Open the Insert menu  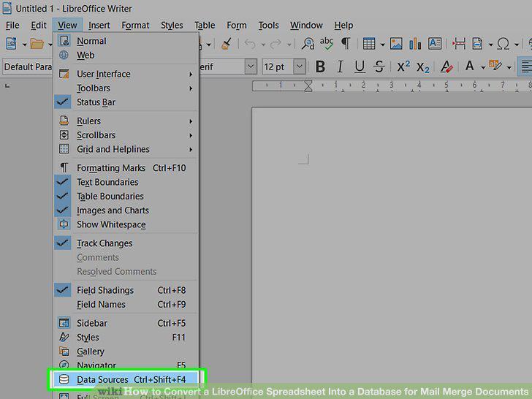[x=99, y=26]
